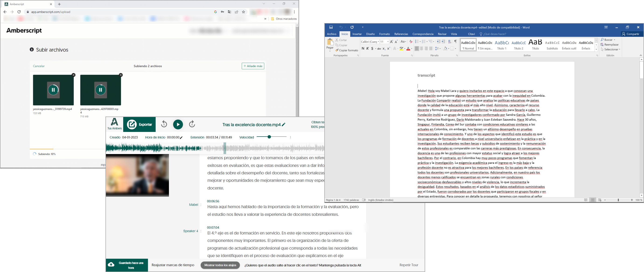
Task: Edit the Tras la excelencia docente.mp4 title pencil
Action: click(x=283, y=124)
